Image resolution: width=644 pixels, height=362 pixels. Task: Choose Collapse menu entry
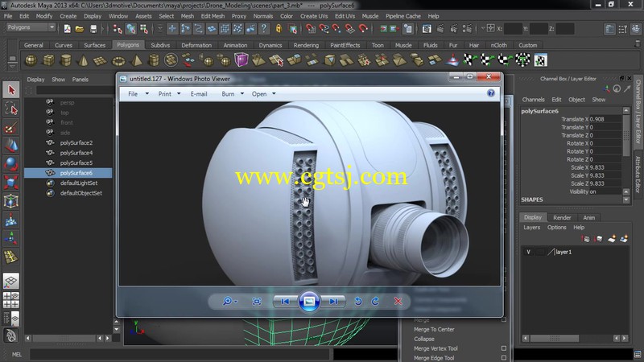point(424,339)
